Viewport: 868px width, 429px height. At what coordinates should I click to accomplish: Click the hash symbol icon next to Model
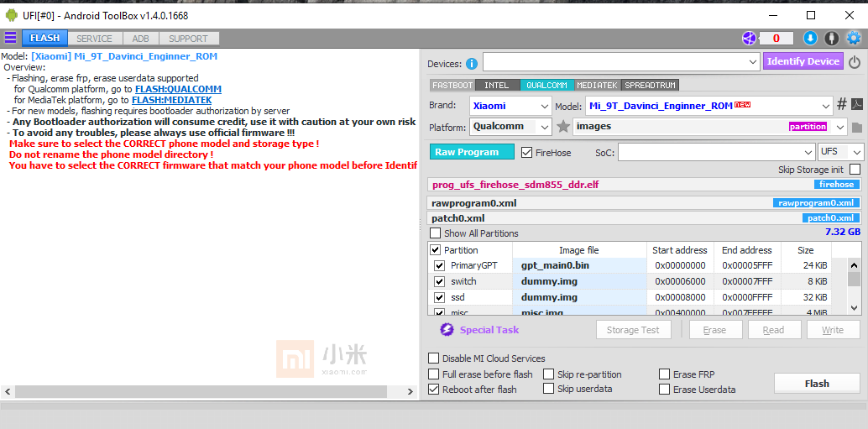(841, 104)
